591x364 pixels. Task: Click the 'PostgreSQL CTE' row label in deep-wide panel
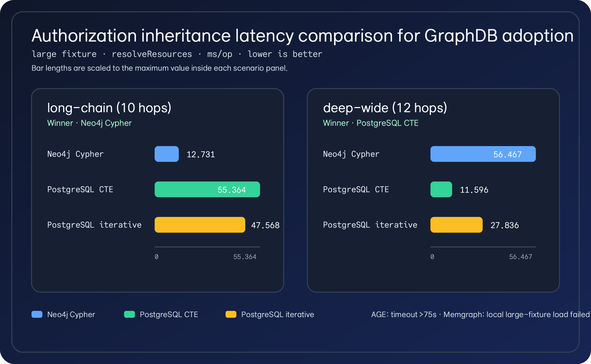[356, 190]
